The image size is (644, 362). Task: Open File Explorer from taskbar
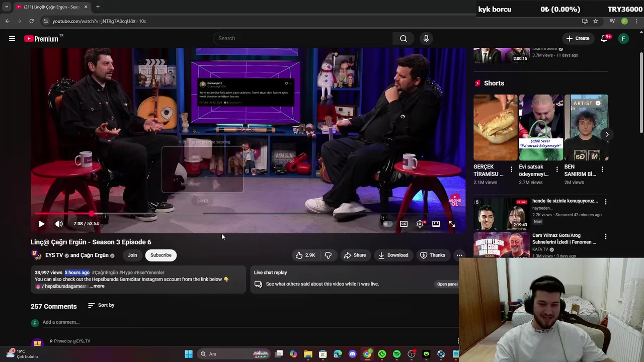pyautogui.click(x=308, y=354)
